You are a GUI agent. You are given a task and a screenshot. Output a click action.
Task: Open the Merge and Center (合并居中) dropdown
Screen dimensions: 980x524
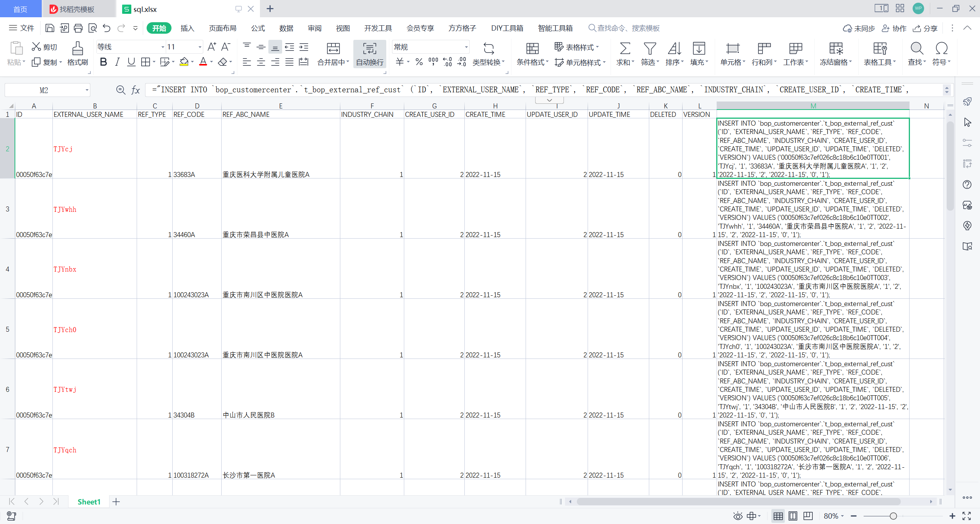click(348, 62)
